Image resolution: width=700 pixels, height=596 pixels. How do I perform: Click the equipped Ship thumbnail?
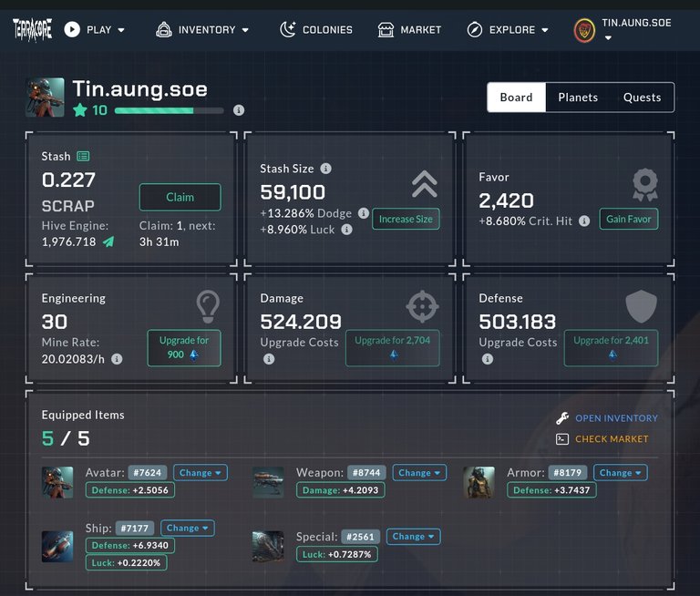pyautogui.click(x=57, y=547)
